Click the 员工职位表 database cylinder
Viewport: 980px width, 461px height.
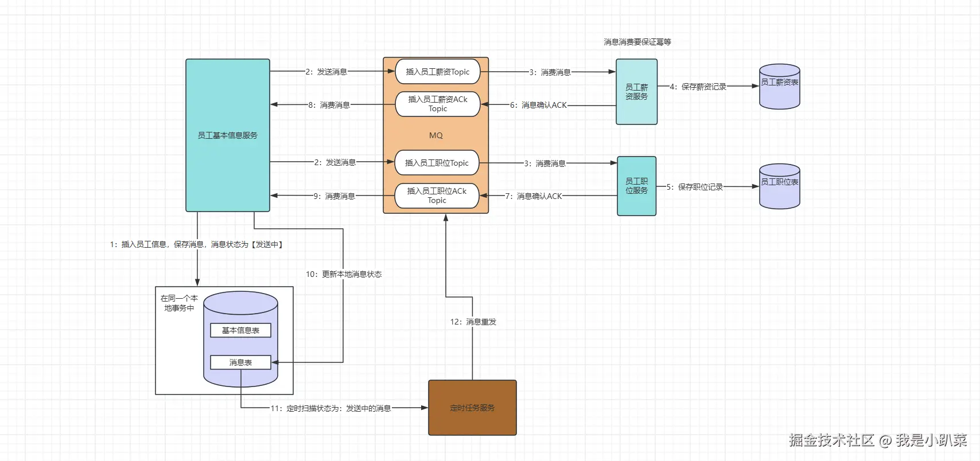point(779,186)
